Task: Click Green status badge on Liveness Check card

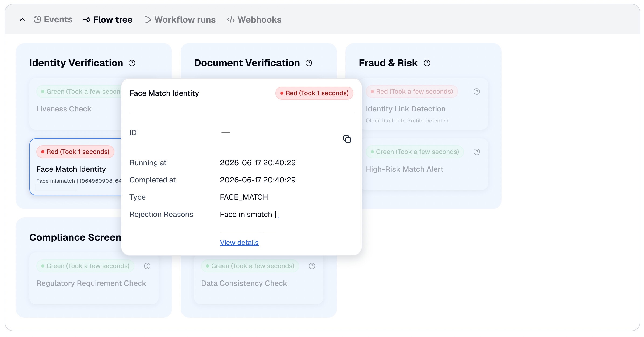Action: (x=79, y=92)
